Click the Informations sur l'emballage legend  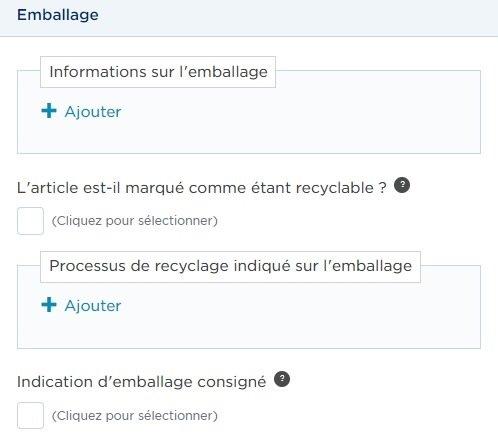click(158, 72)
